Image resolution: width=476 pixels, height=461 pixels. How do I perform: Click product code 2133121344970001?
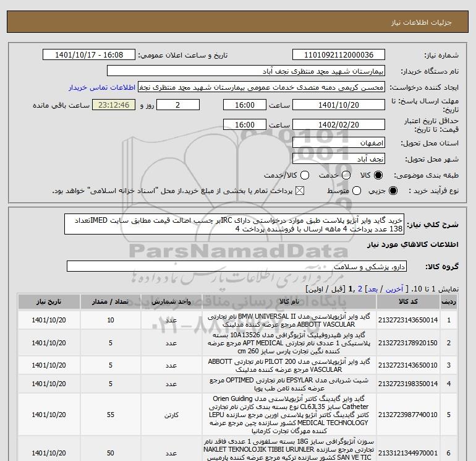tap(408, 453)
